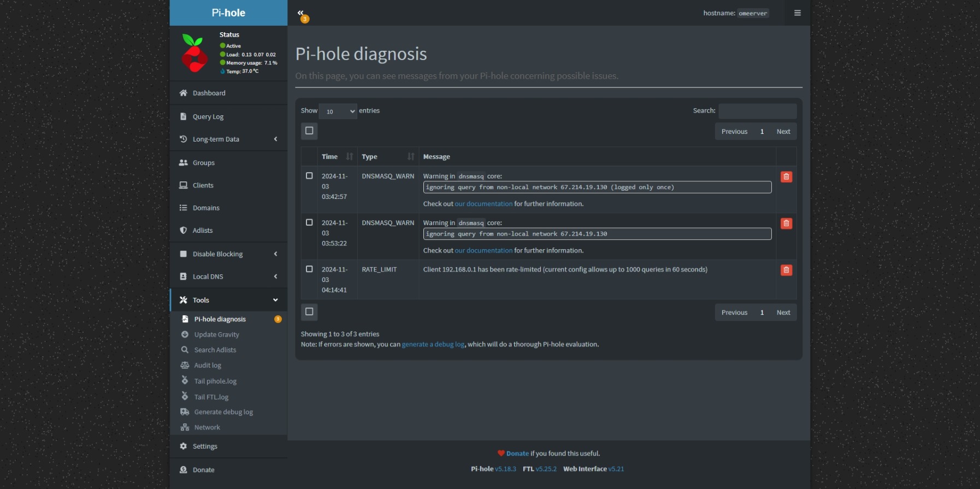Toggle select-all checkbox below the table

pyautogui.click(x=309, y=311)
